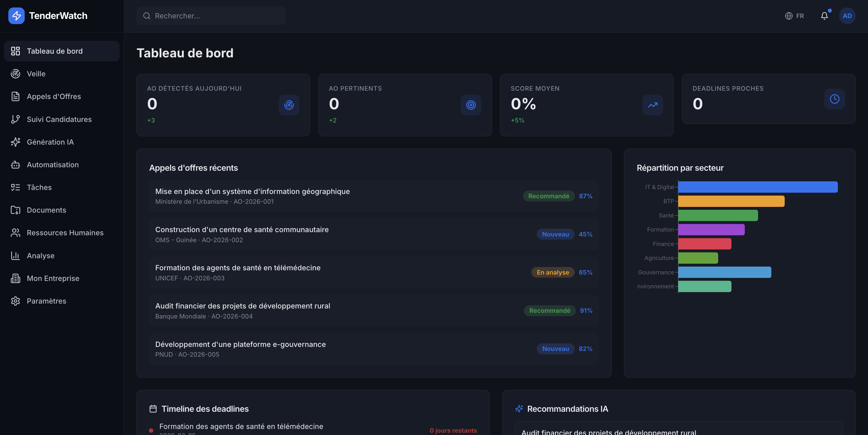Click the Analyse bar chart icon
Viewport: 868px width, 435px height.
click(15, 255)
